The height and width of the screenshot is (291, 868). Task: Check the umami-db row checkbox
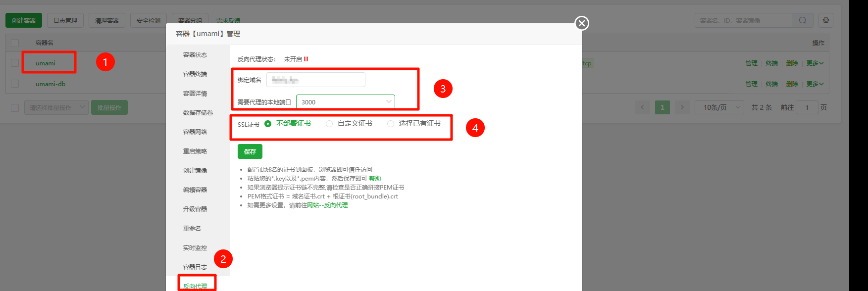click(x=15, y=84)
